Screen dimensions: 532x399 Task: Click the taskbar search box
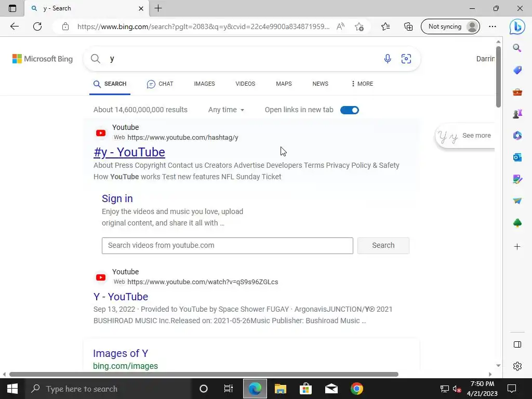coord(108,389)
